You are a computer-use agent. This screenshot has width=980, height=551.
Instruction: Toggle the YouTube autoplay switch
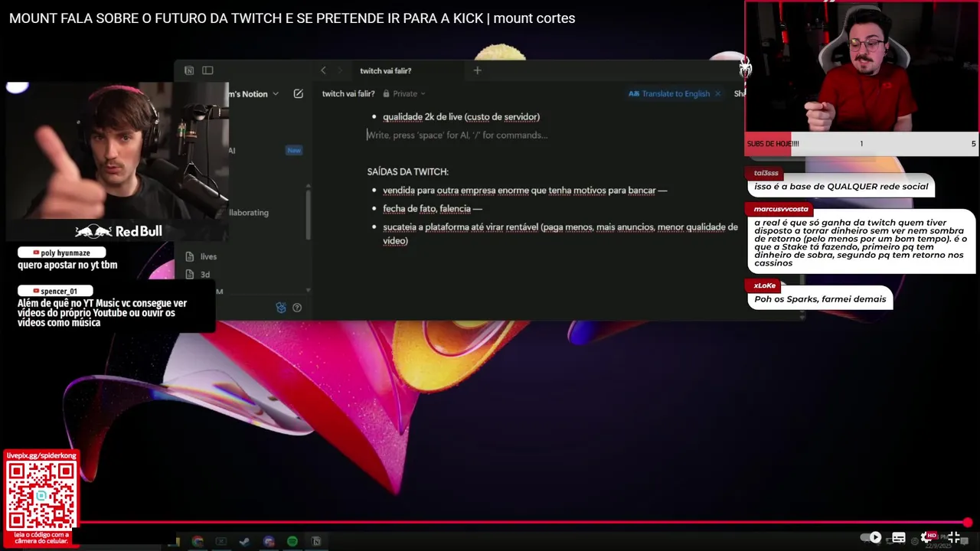coord(871,537)
